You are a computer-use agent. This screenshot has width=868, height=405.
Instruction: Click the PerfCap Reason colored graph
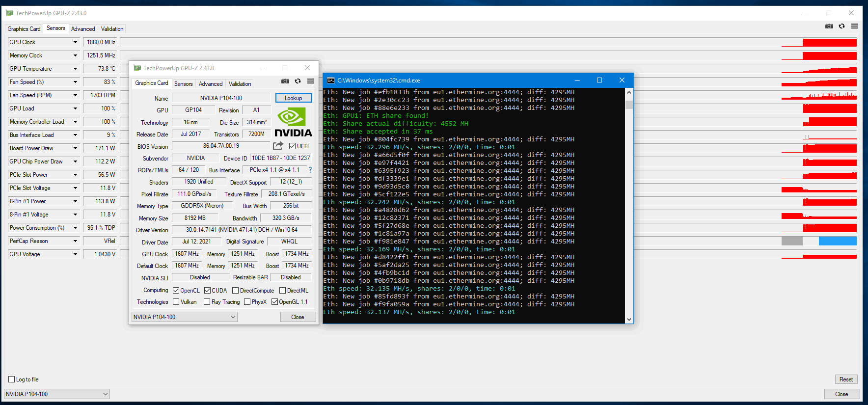pos(488,241)
